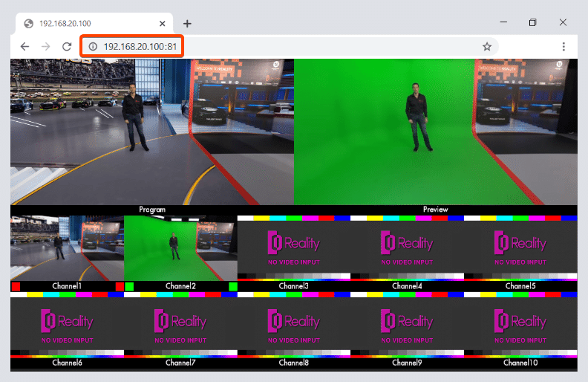This screenshot has width=588, height=382.
Task: Click the Program label text
Action: (x=152, y=210)
